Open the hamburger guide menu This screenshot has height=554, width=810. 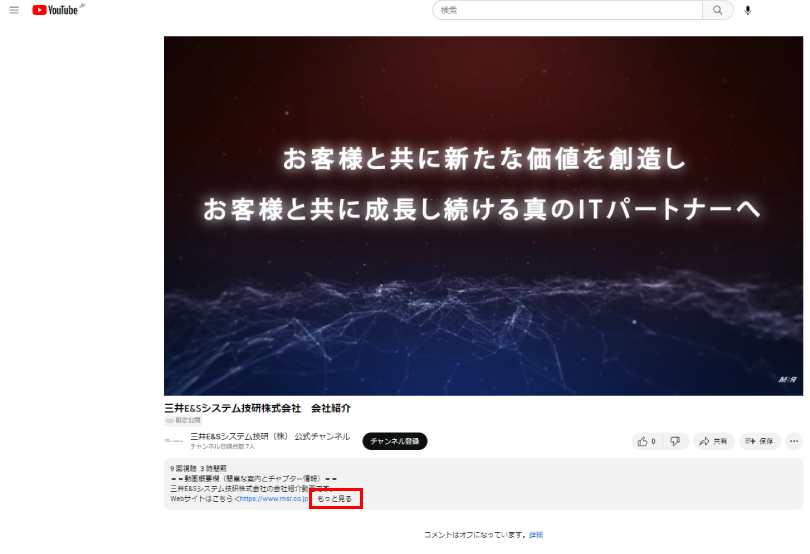[x=14, y=10]
